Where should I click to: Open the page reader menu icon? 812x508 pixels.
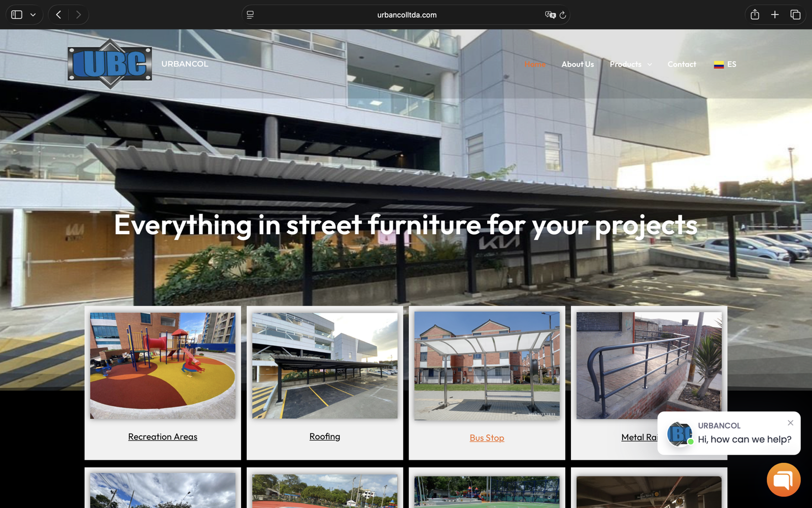(250, 15)
